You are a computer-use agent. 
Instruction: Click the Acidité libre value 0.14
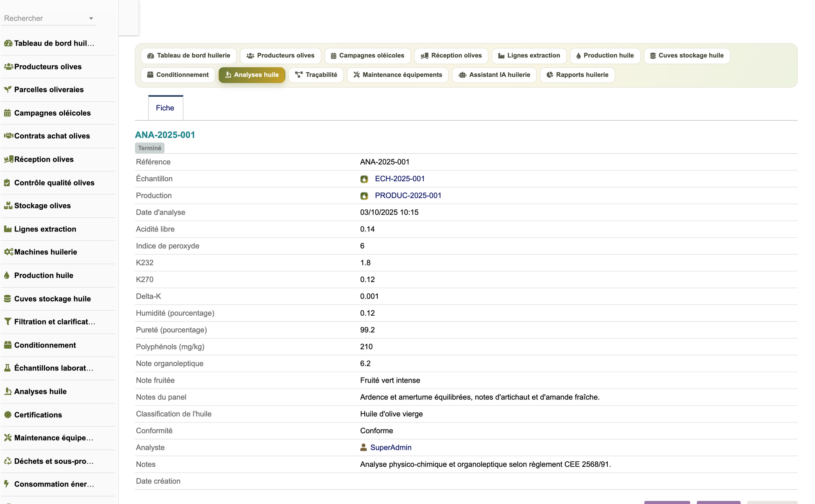click(x=367, y=229)
